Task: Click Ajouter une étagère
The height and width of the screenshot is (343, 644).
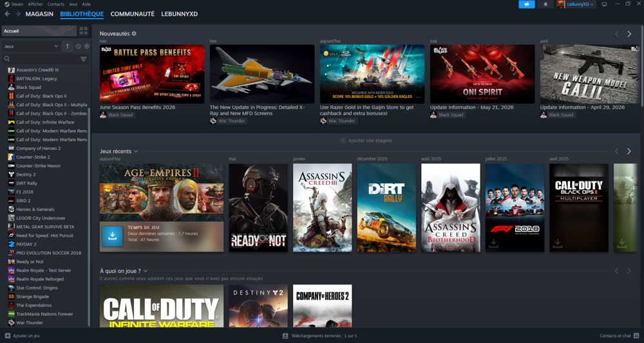Action: click(366, 140)
